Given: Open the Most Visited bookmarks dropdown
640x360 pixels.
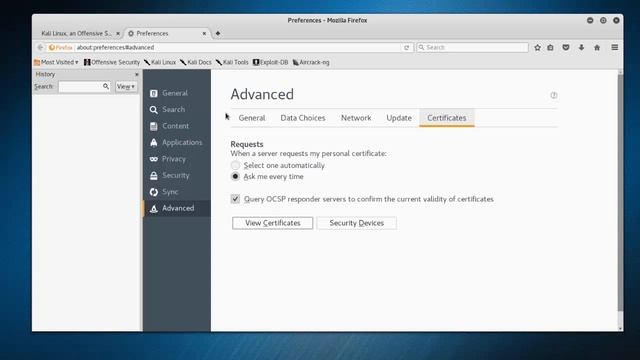Looking at the screenshot, I should pos(56,62).
